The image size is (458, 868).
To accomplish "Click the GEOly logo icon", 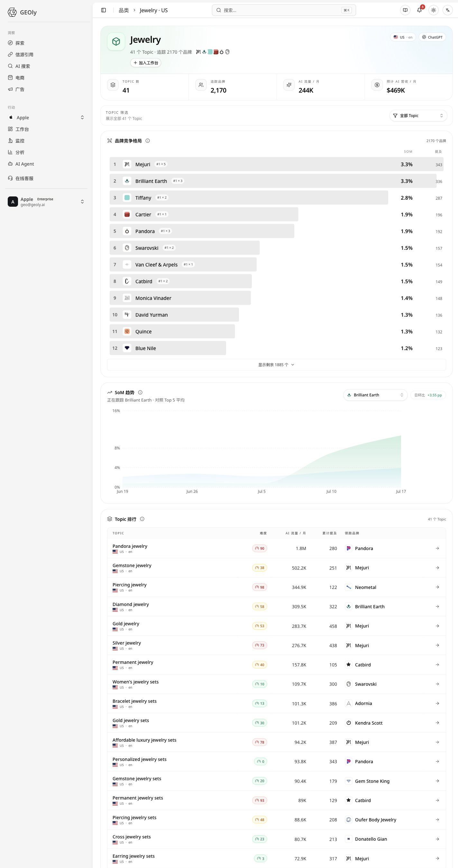I will pos(12,13).
